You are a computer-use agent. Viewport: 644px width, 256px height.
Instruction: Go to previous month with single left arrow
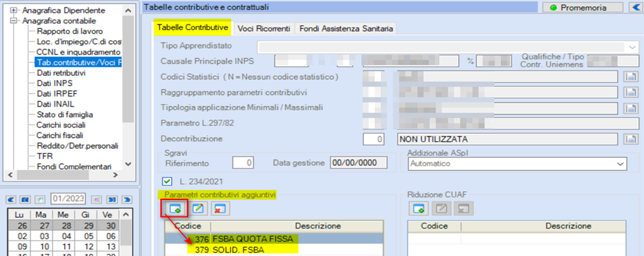[11, 199]
